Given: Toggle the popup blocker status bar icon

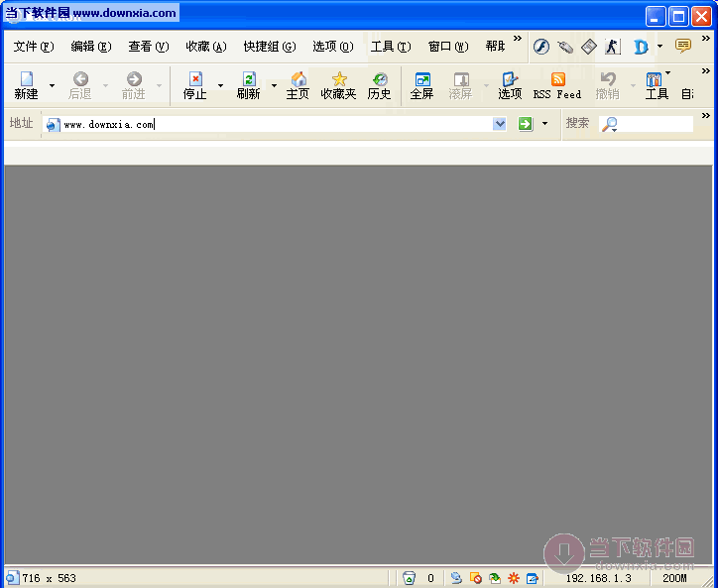Looking at the screenshot, I should coord(476,578).
